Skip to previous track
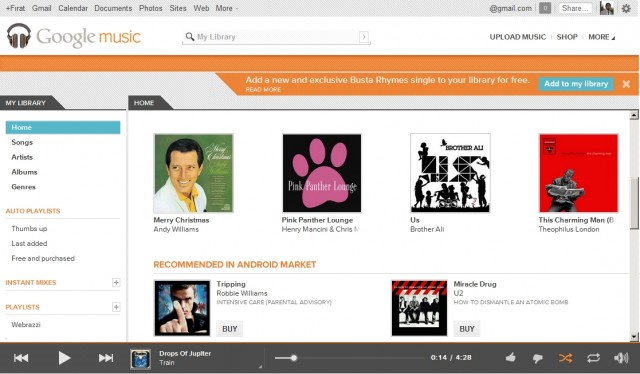Viewport: 640px width, 374px height. click(x=21, y=358)
